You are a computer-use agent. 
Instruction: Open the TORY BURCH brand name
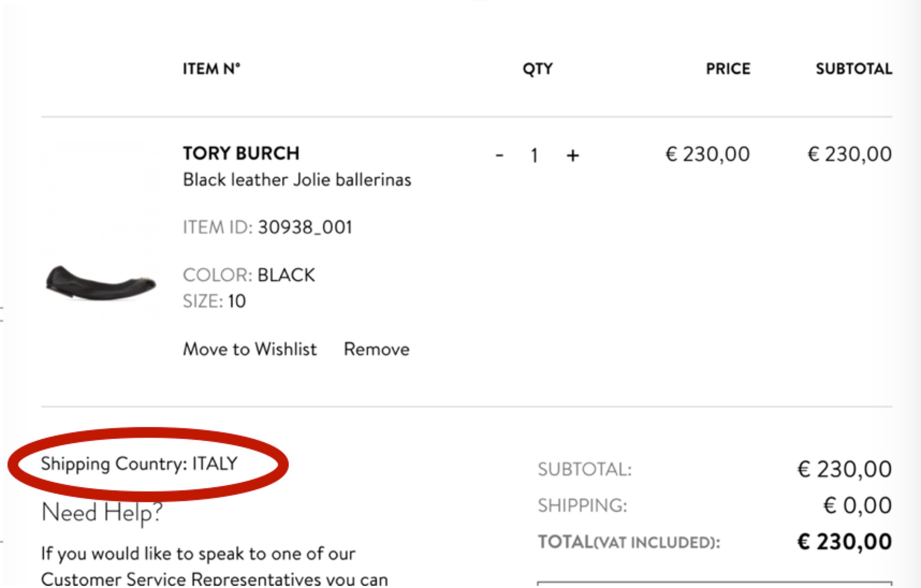pos(241,153)
